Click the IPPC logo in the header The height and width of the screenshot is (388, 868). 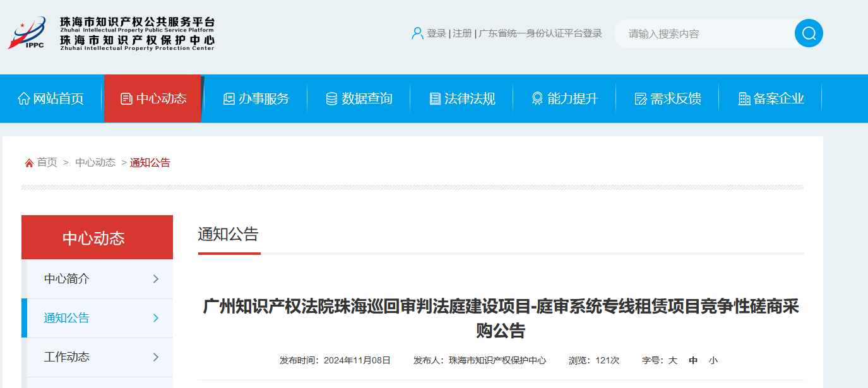coord(28,33)
